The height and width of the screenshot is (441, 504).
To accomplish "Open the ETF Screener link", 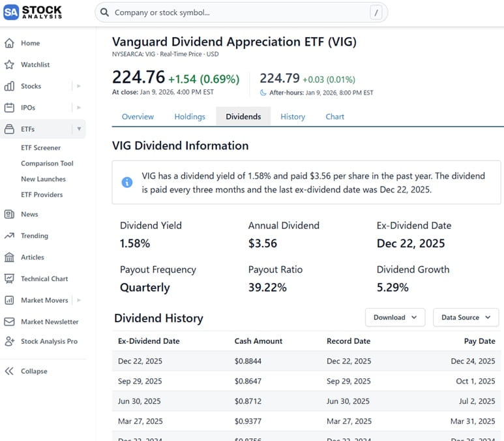I will [x=40, y=148].
